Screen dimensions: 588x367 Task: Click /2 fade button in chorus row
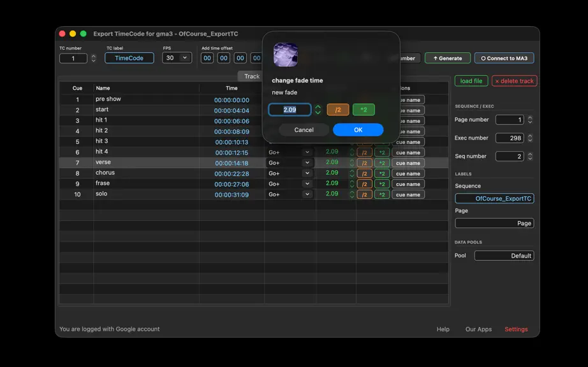tap(364, 173)
